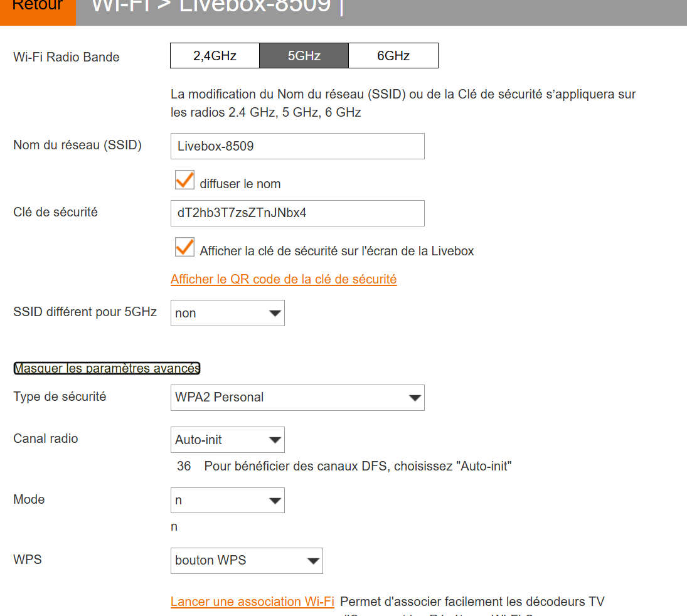Click 'Lancer une association Wi-Fi' link

[252, 602]
